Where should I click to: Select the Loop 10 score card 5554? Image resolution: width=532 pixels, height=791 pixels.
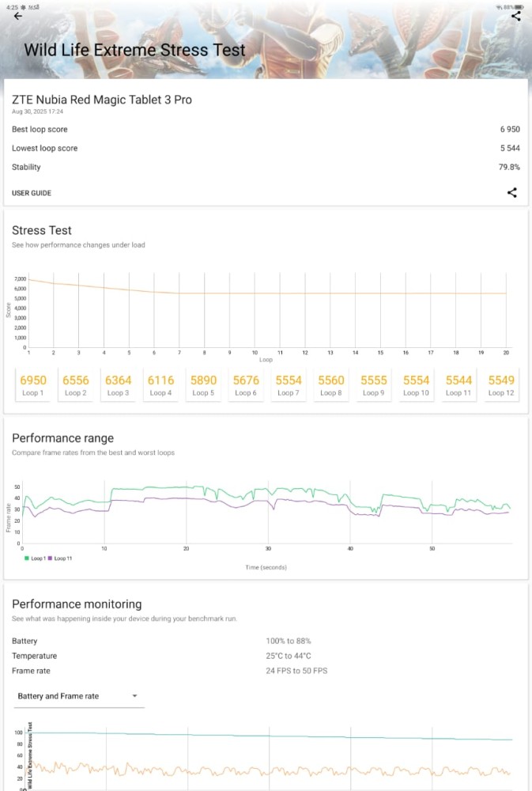tap(416, 385)
